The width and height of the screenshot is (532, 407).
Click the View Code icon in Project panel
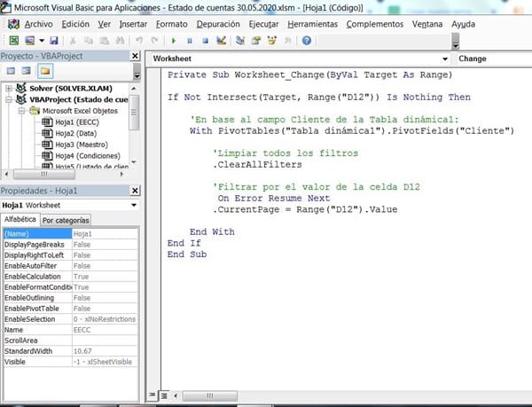[x=12, y=71]
